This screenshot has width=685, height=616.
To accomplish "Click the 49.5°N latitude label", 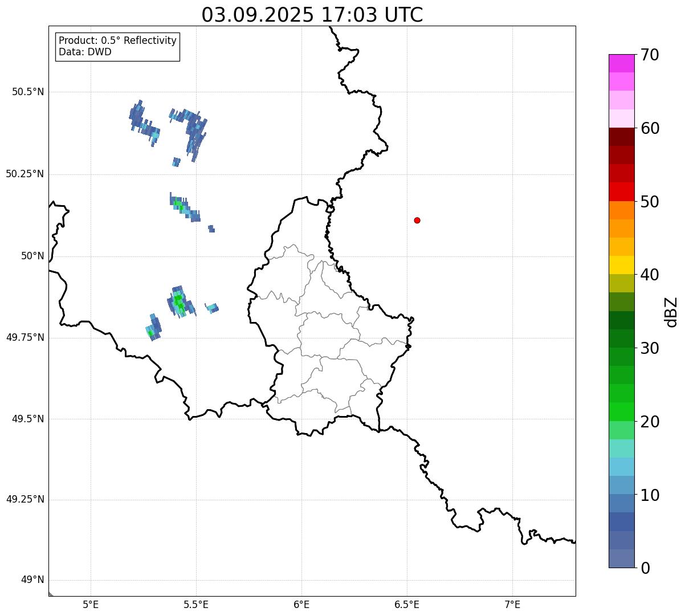I will [x=28, y=419].
